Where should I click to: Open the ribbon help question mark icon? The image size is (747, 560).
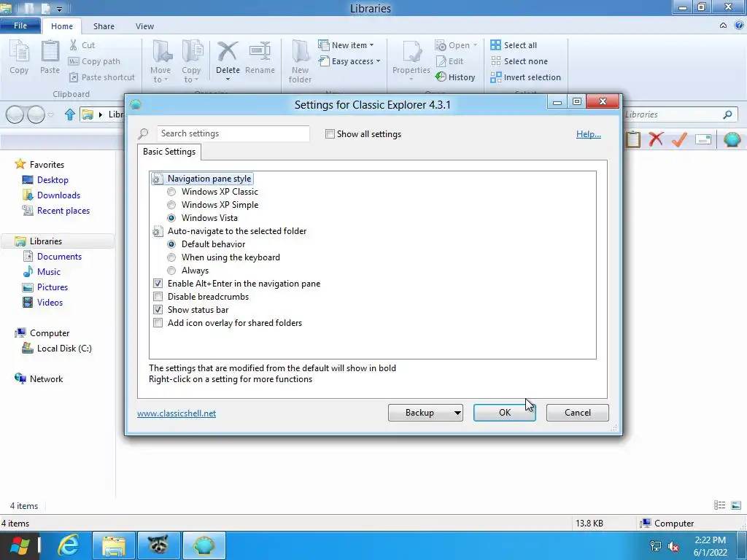(739, 26)
